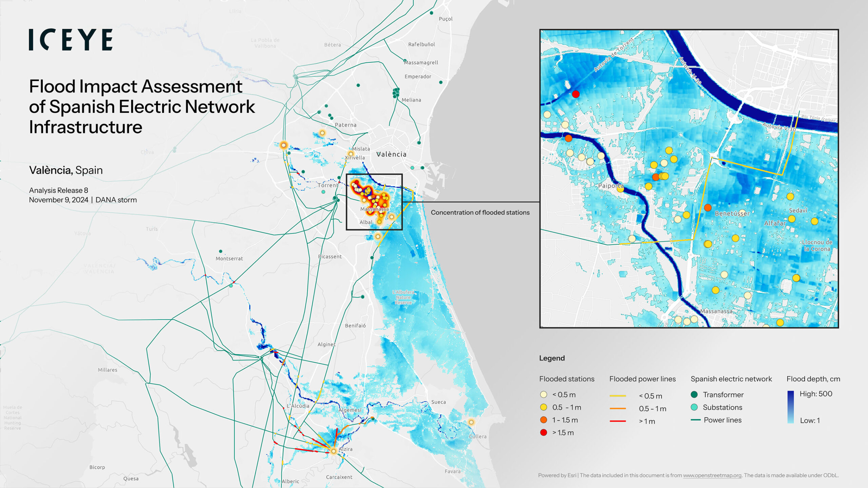This screenshot has width=868, height=488.
Task: Click the L'Albufera Nature Reserve label
Action: (403, 297)
